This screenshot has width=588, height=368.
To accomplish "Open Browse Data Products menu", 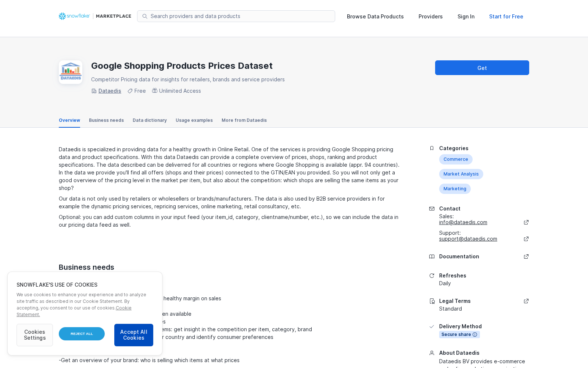I will pyautogui.click(x=375, y=17).
